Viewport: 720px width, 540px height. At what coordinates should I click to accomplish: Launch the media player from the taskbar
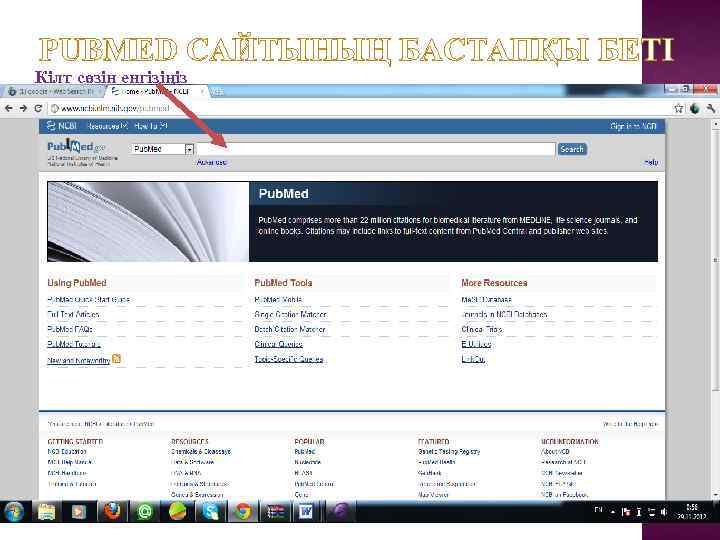point(79,511)
